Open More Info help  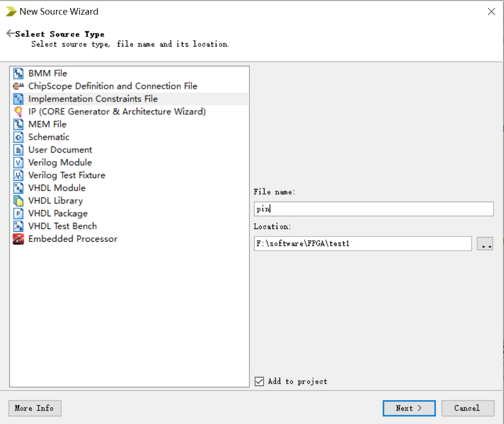pos(34,408)
